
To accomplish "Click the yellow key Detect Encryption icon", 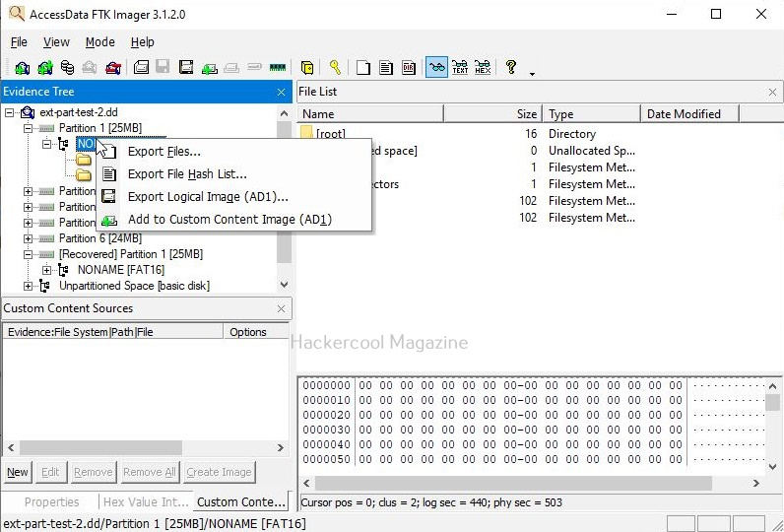I will click(x=335, y=68).
